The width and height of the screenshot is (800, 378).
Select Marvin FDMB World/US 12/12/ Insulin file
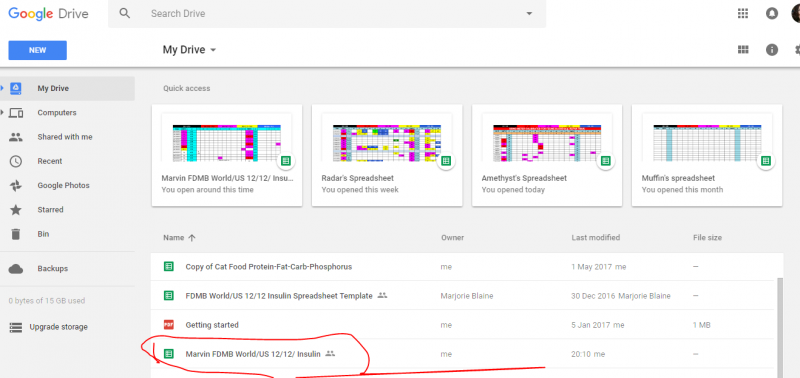[462, 354]
